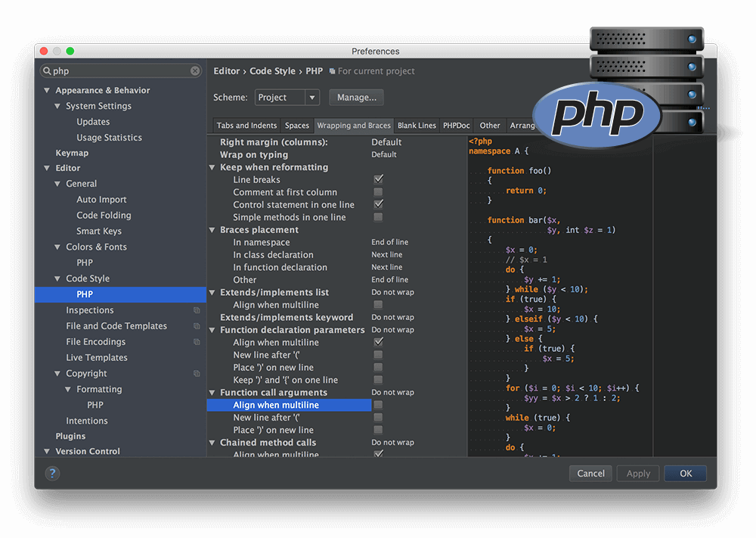
Task: Switch to Spaces tab
Action: (297, 126)
